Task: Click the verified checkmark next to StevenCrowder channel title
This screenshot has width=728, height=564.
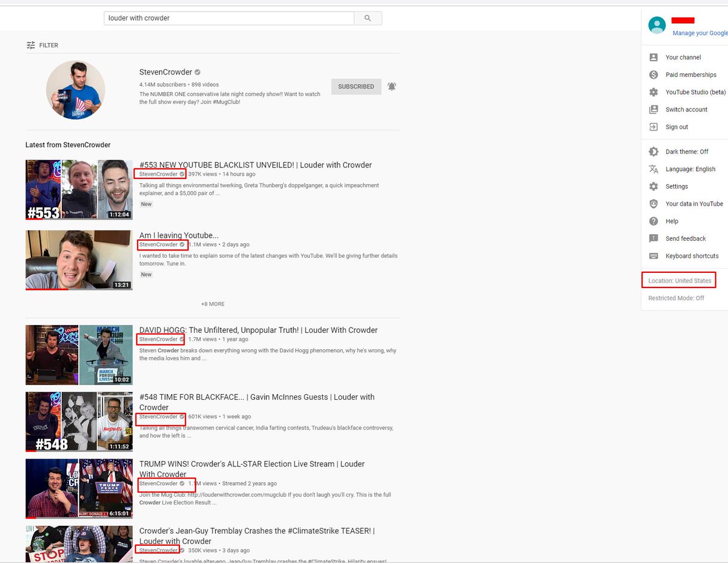Action: (197, 72)
